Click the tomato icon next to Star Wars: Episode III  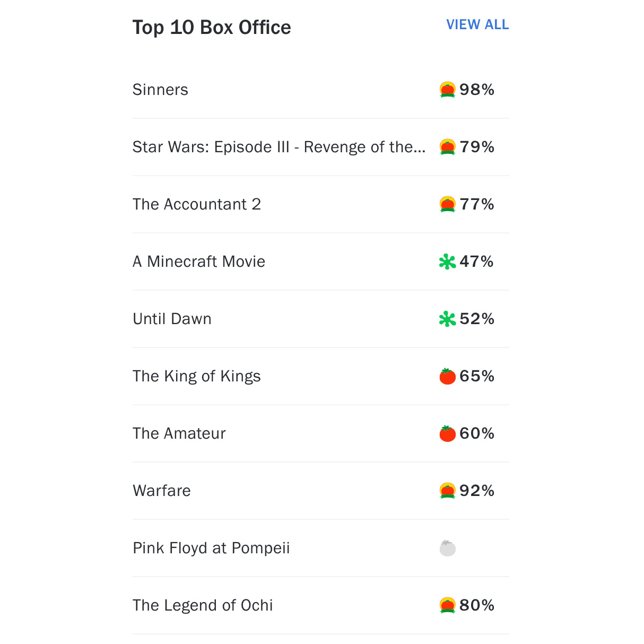(x=447, y=147)
